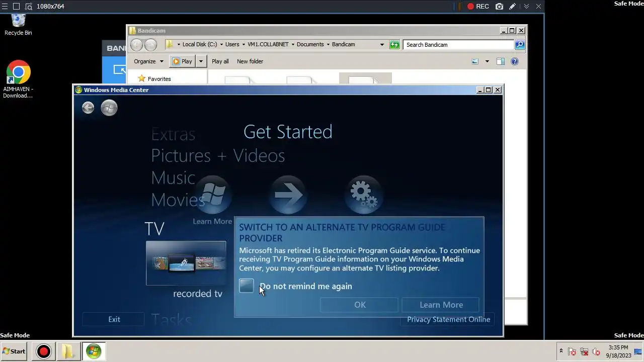The image size is (644, 362).
Task: Activate the pencil drawing tool
Action: [512, 7]
